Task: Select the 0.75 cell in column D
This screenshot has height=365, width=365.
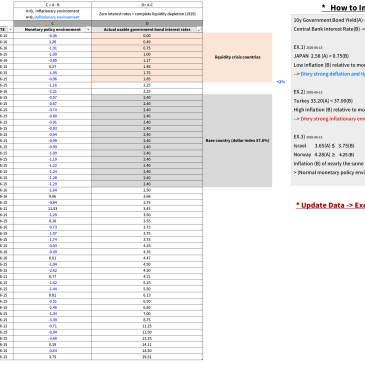Action: [147, 48]
